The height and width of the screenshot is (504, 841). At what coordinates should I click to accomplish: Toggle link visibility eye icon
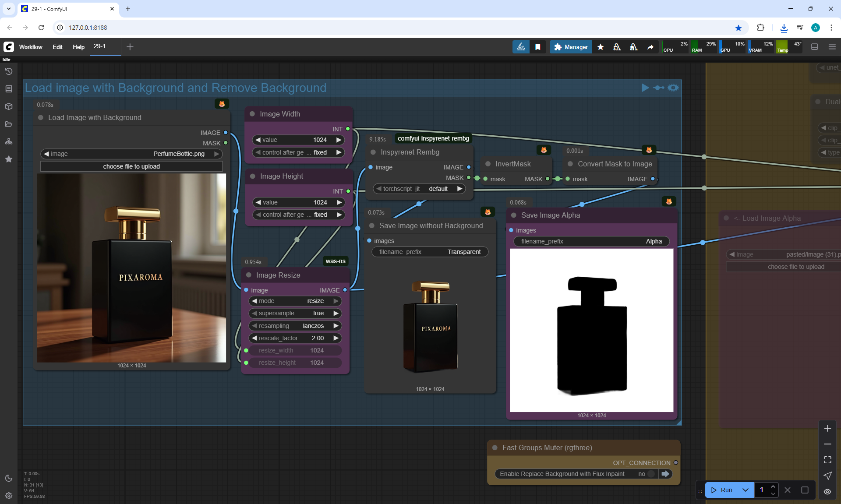coord(827,491)
